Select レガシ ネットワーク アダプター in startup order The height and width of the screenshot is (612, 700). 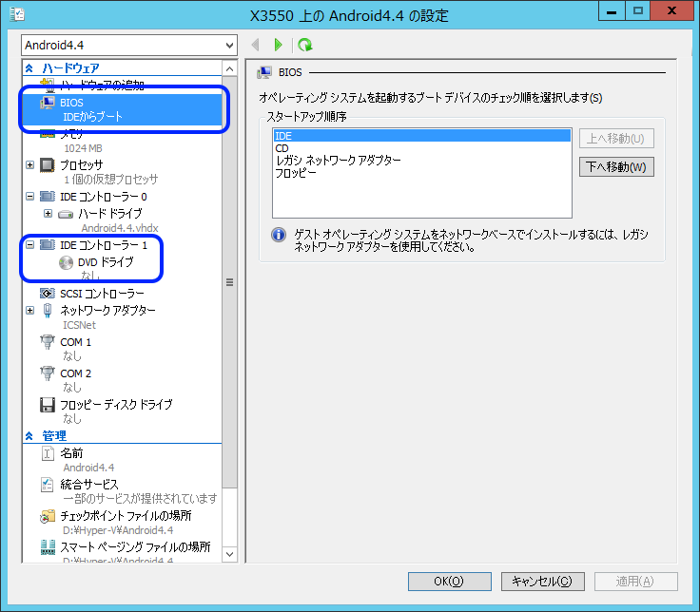pyautogui.click(x=422, y=161)
